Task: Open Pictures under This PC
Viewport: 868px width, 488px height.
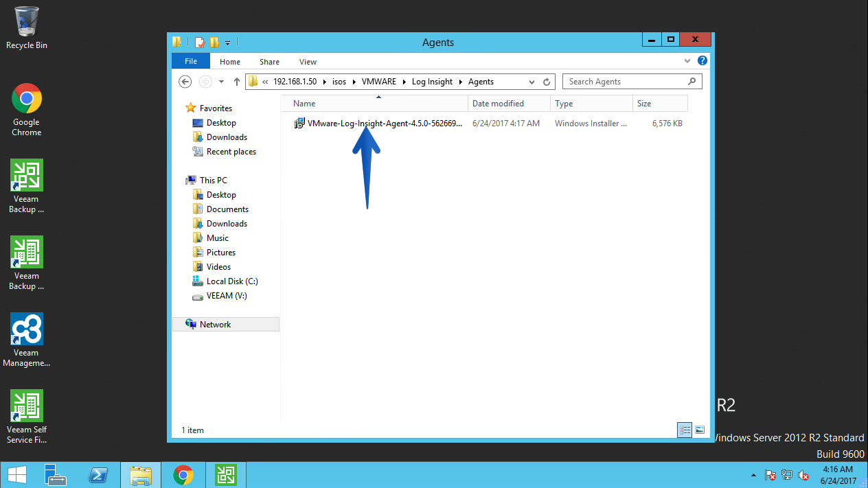Action: [x=220, y=253]
